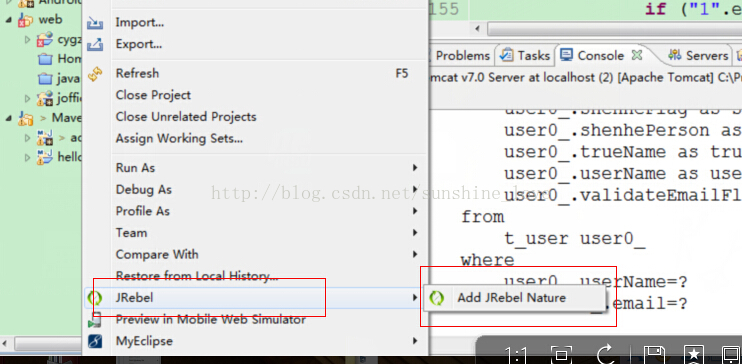
Task: Expand the hello module tree node
Action: point(28,157)
